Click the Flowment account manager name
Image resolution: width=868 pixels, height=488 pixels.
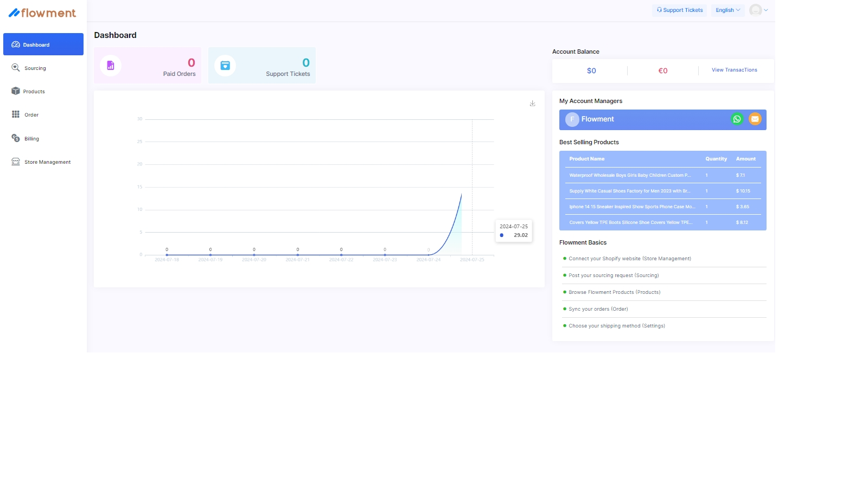598,119
